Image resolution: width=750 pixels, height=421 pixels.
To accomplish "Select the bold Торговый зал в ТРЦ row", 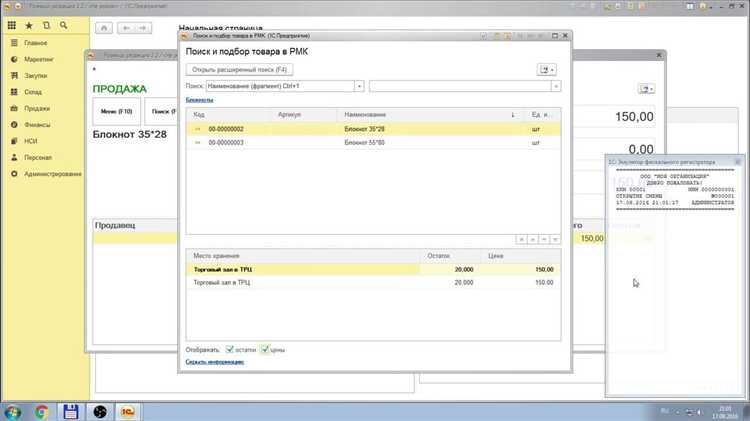I will tap(373, 269).
